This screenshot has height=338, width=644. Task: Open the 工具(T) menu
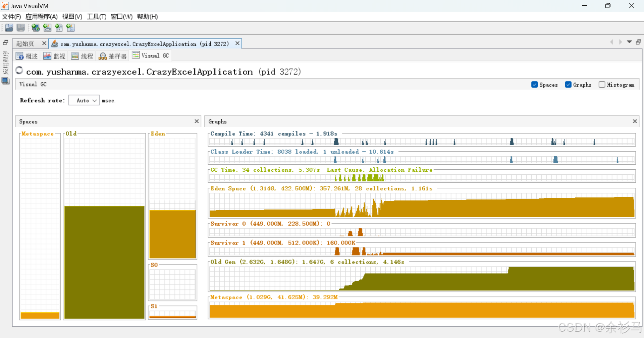coord(97,17)
